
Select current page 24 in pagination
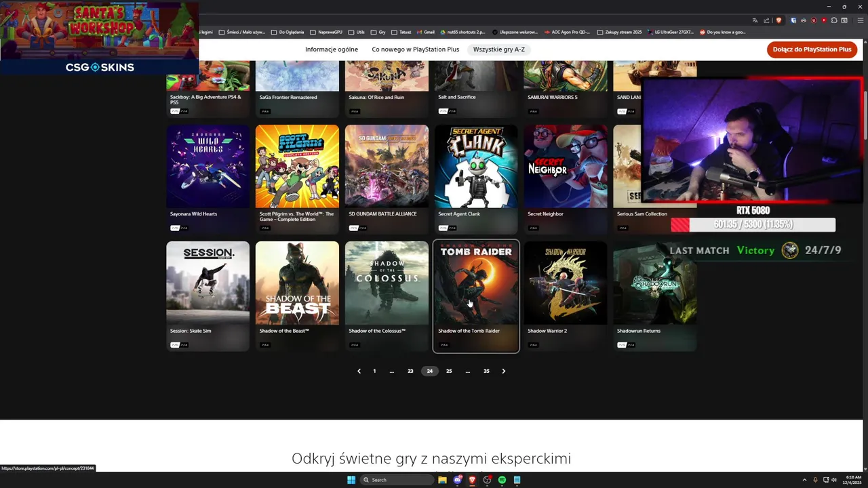[429, 371]
